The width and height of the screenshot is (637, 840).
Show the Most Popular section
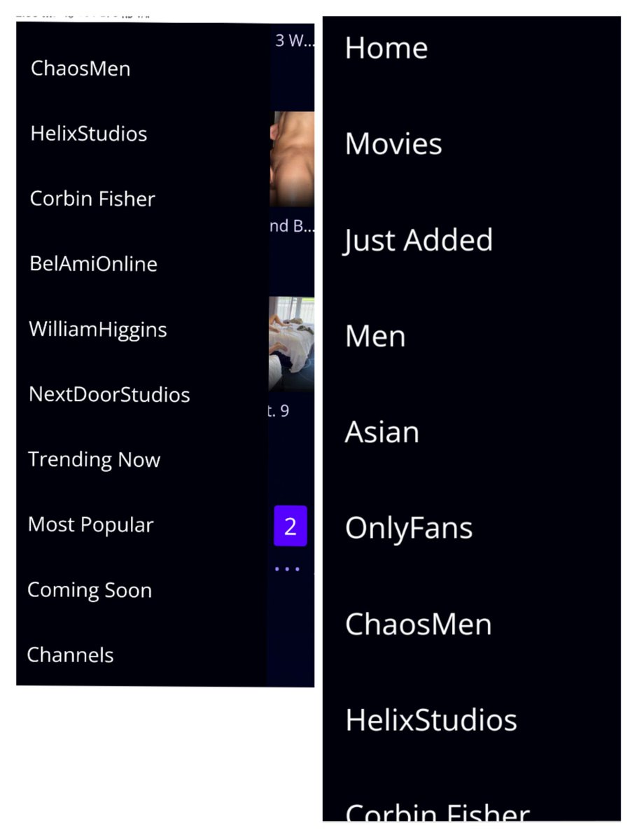tap(91, 524)
